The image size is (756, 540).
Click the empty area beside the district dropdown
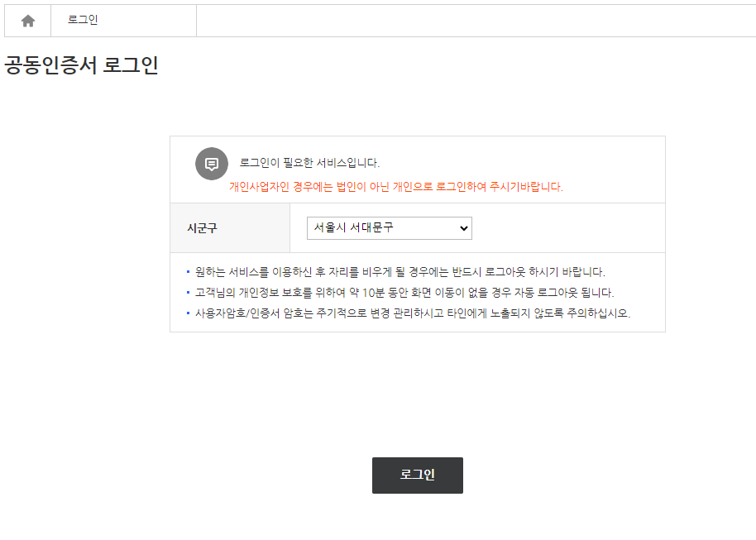[x=568, y=228]
